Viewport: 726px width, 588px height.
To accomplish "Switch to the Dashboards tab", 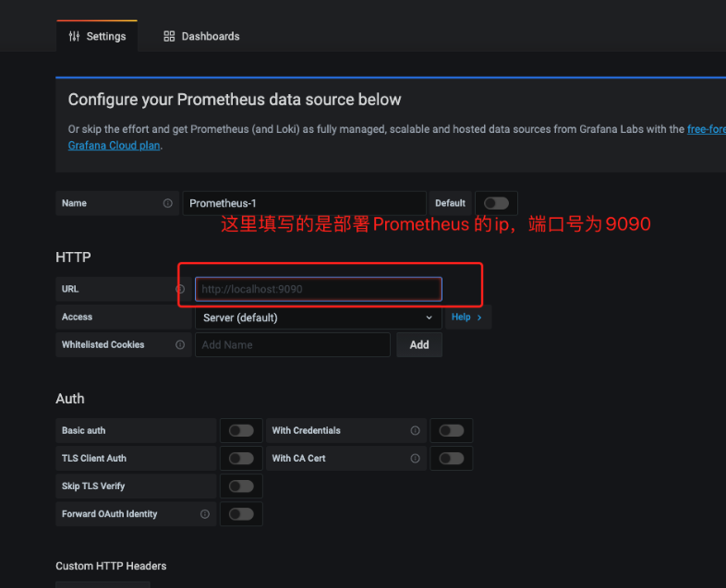I will [x=201, y=36].
